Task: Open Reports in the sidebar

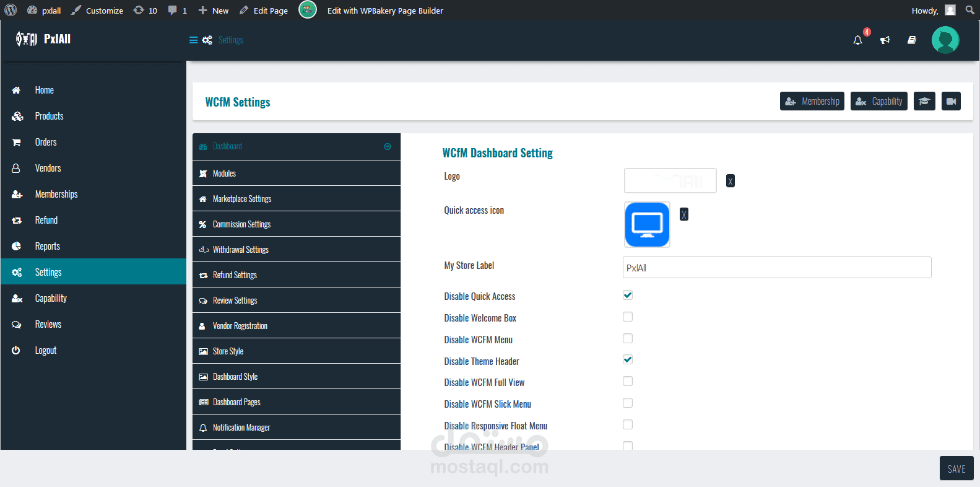Action: [93, 247]
